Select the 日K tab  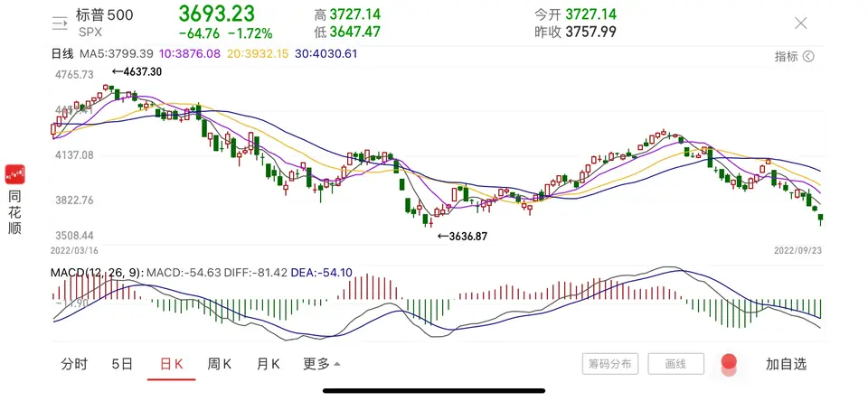171,364
